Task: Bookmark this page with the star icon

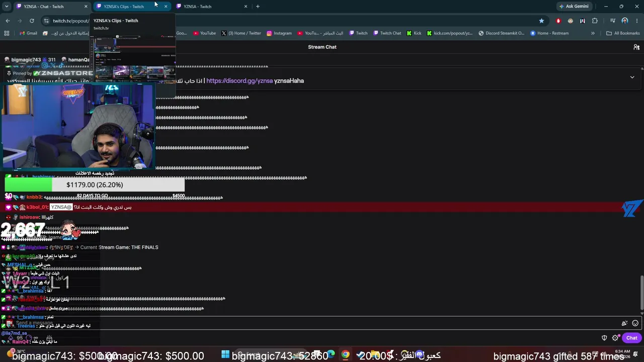Action: (x=541, y=21)
